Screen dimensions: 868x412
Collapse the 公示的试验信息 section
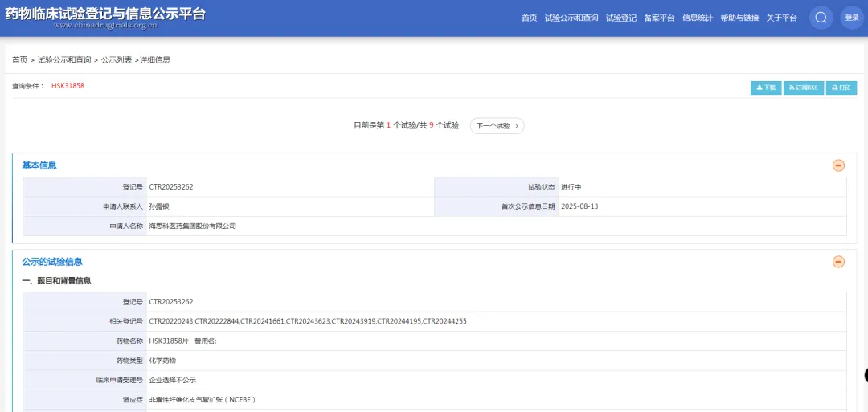[838, 262]
